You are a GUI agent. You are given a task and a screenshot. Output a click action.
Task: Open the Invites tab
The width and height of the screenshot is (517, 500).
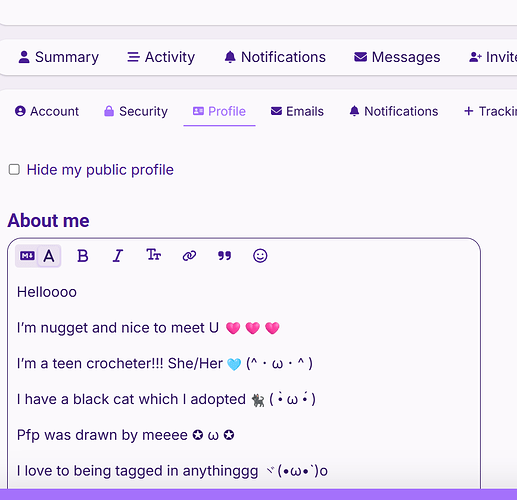click(493, 57)
